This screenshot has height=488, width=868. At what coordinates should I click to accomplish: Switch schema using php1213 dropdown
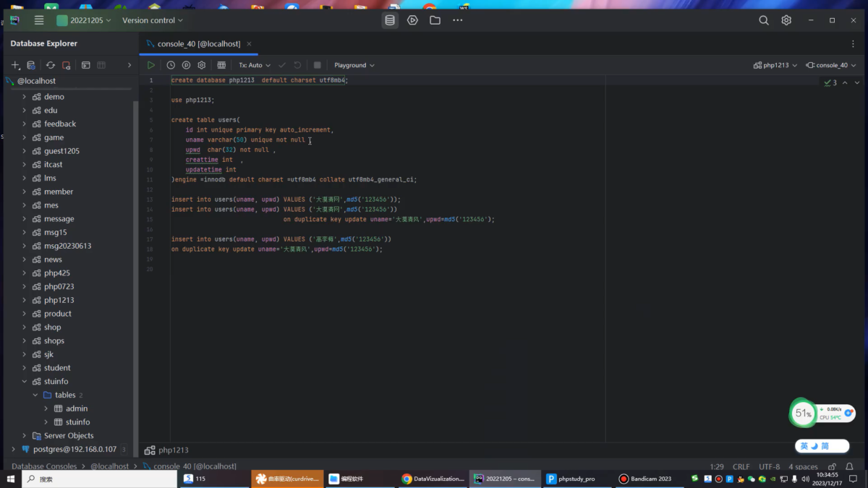pyautogui.click(x=775, y=65)
